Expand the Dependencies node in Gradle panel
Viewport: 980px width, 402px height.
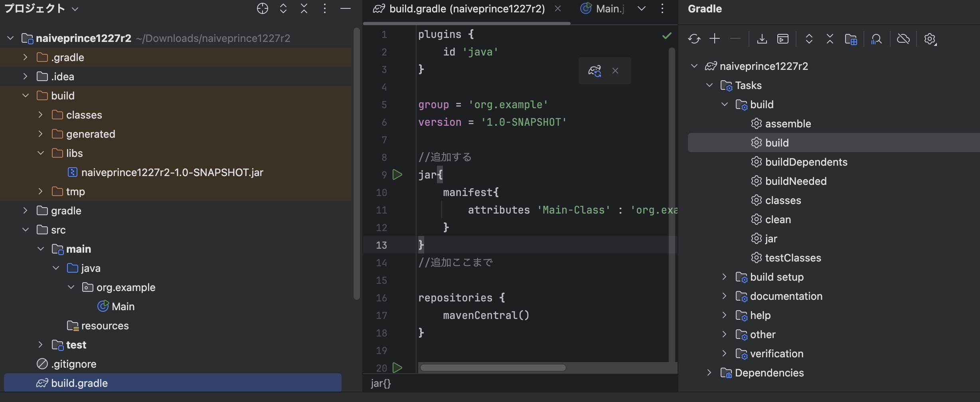pos(709,372)
